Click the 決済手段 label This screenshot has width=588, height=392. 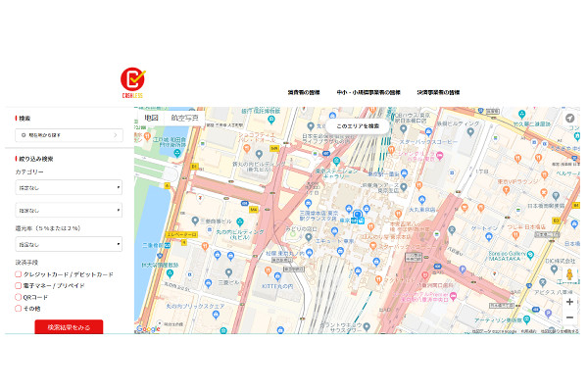(26, 263)
